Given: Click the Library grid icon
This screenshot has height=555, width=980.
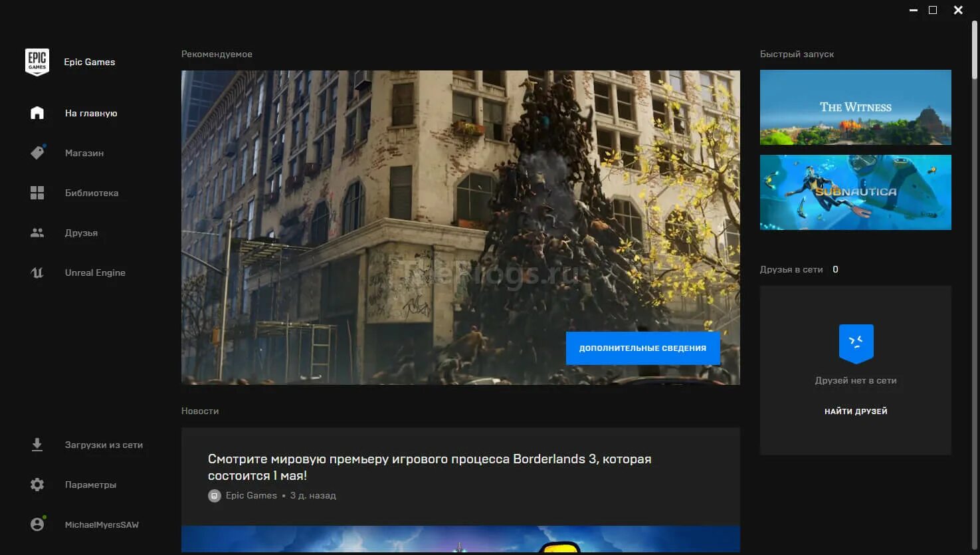Looking at the screenshot, I should pos(37,193).
